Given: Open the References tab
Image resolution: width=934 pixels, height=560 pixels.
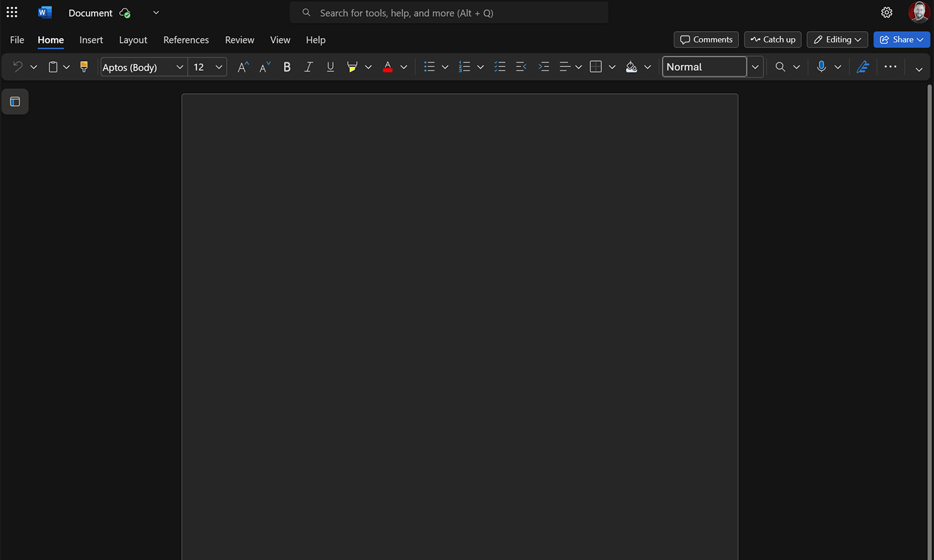Looking at the screenshot, I should coord(186,40).
